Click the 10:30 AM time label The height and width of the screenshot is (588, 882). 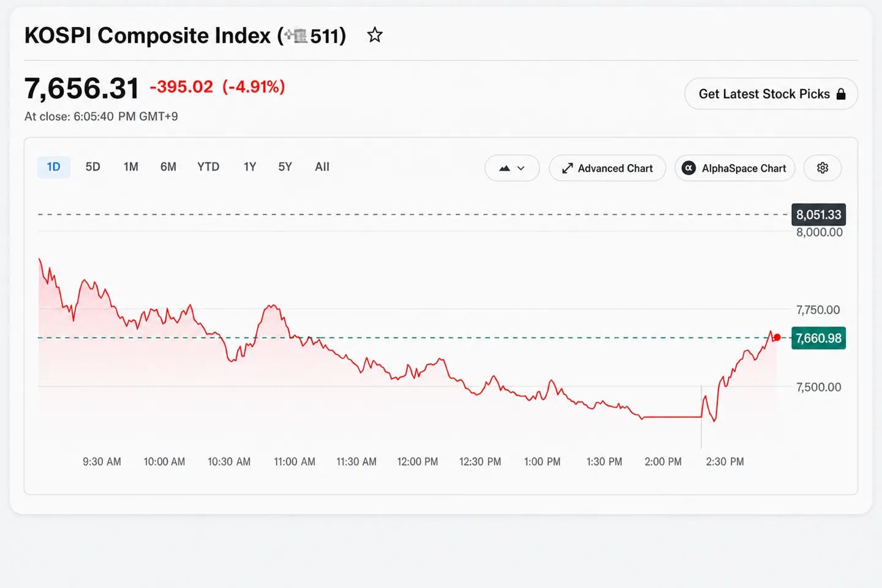click(x=229, y=462)
